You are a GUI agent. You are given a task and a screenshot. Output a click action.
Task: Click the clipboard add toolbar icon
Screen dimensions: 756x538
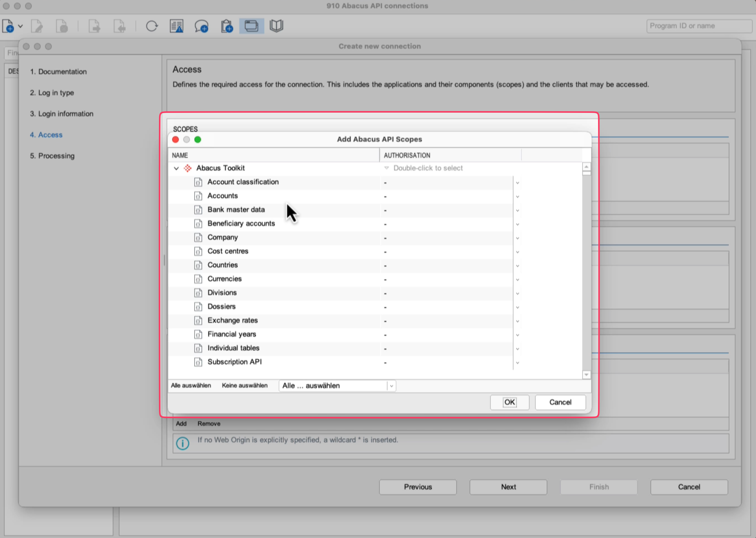coord(227,26)
